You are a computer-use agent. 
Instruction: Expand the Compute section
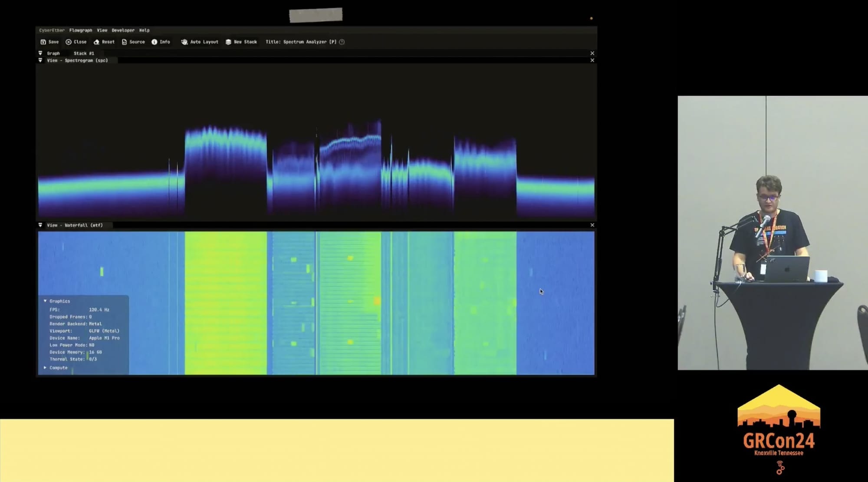pos(45,367)
